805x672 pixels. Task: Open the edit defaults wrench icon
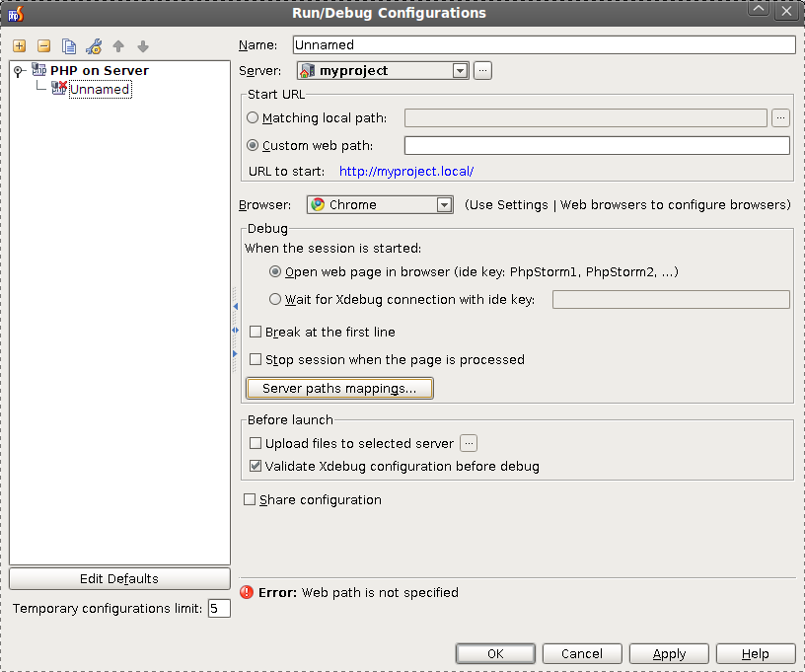coord(94,46)
